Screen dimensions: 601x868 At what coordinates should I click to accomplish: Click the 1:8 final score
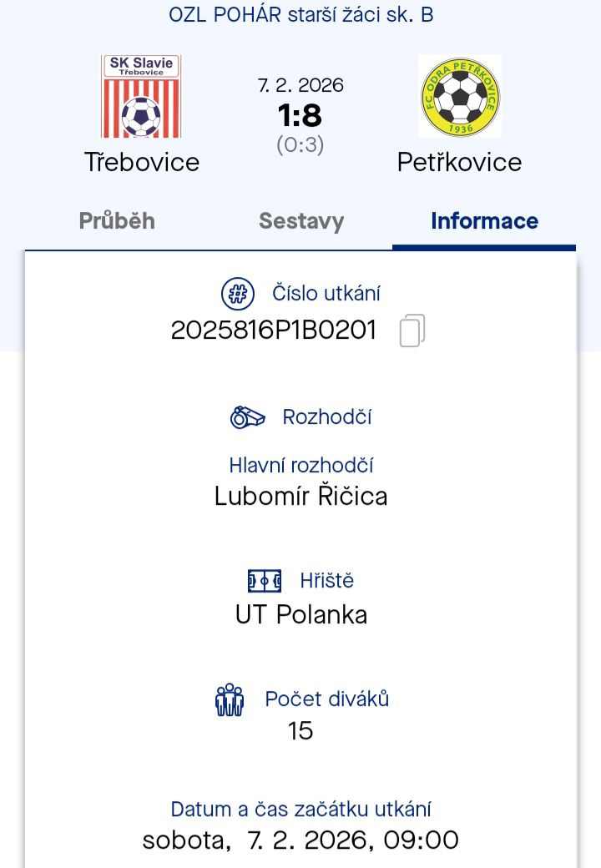click(300, 115)
